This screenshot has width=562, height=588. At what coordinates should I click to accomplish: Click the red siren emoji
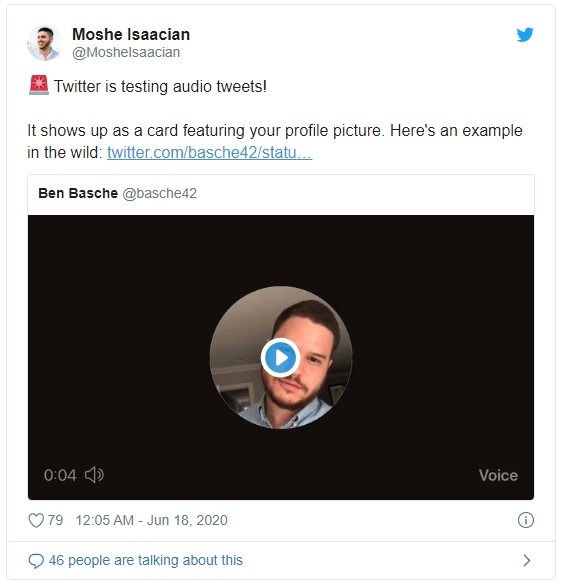(x=39, y=85)
